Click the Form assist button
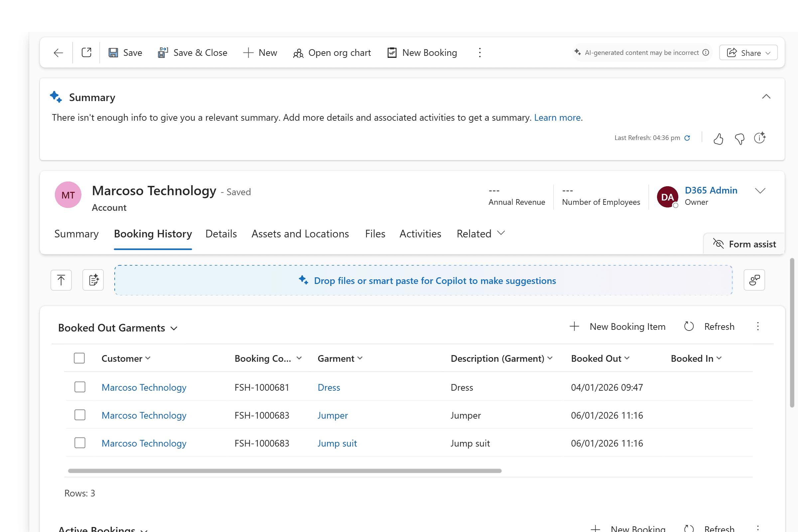This screenshot has width=798, height=532. pyautogui.click(x=745, y=244)
